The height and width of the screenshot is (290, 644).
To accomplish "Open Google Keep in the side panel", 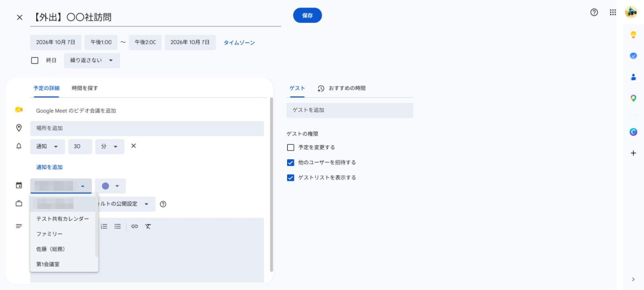I will 633,35.
